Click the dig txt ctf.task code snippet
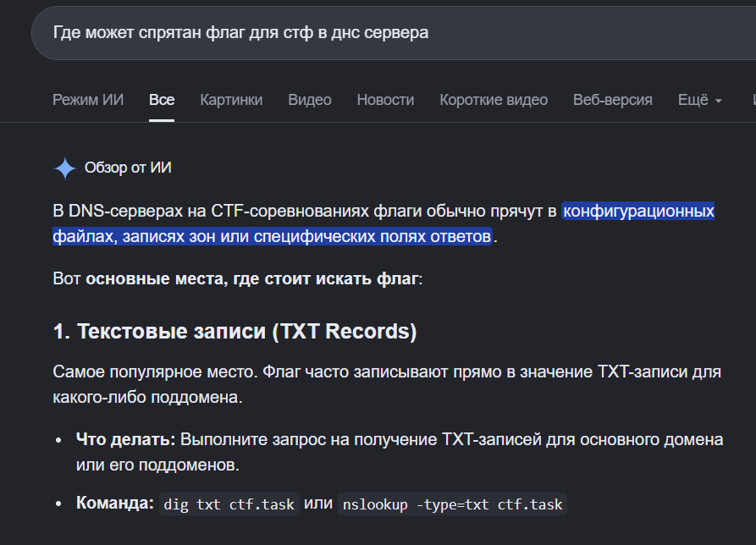Viewport: 756px width, 545px height. [229, 504]
